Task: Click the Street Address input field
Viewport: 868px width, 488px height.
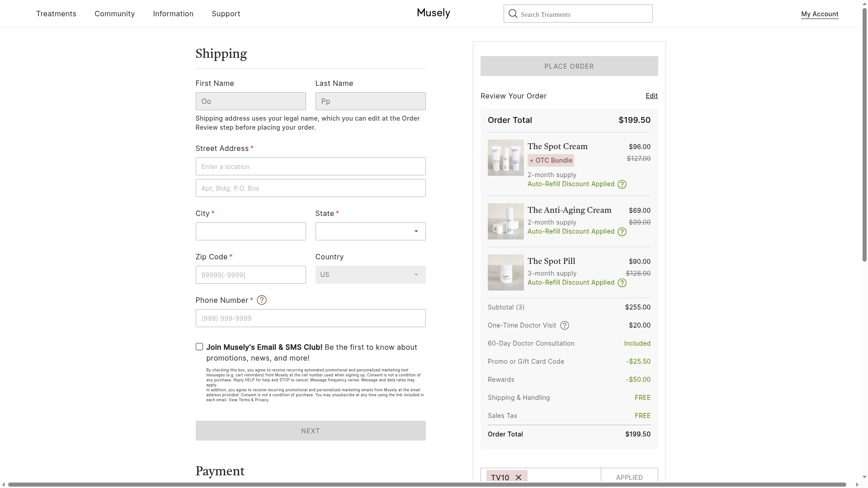Action: pyautogui.click(x=311, y=166)
